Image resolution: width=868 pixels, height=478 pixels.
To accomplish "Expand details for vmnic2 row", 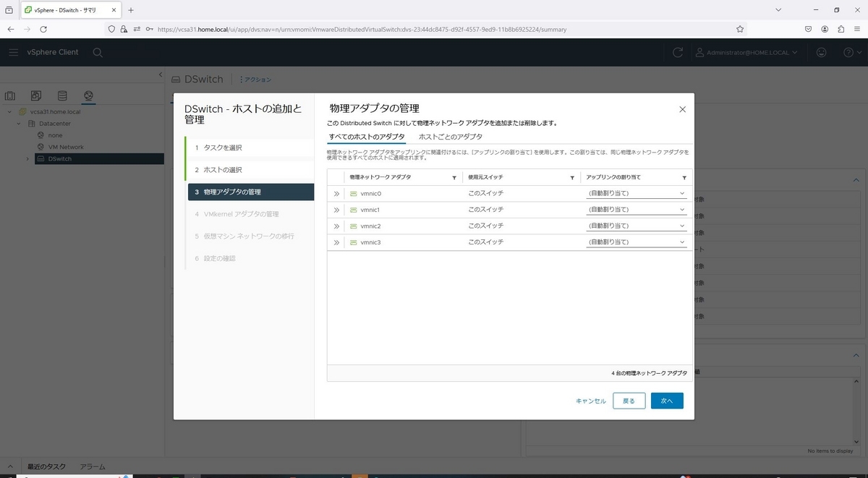I will 336,226.
